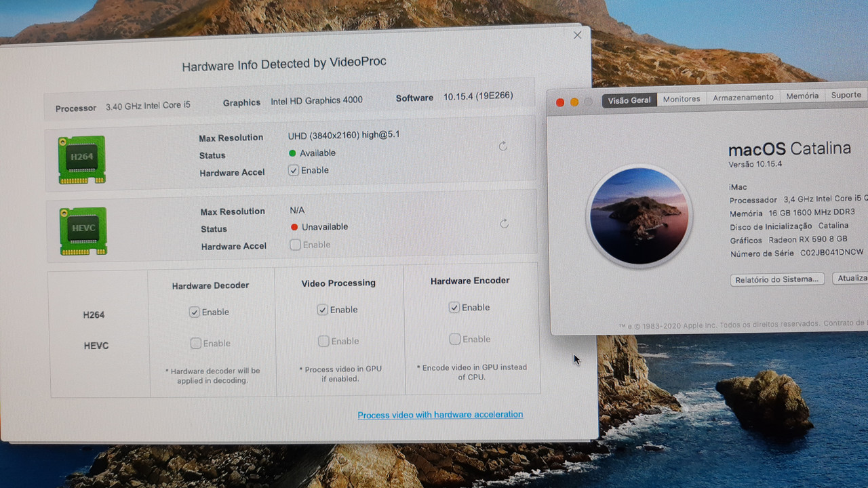Click the Atualiza software button

pos(850,278)
